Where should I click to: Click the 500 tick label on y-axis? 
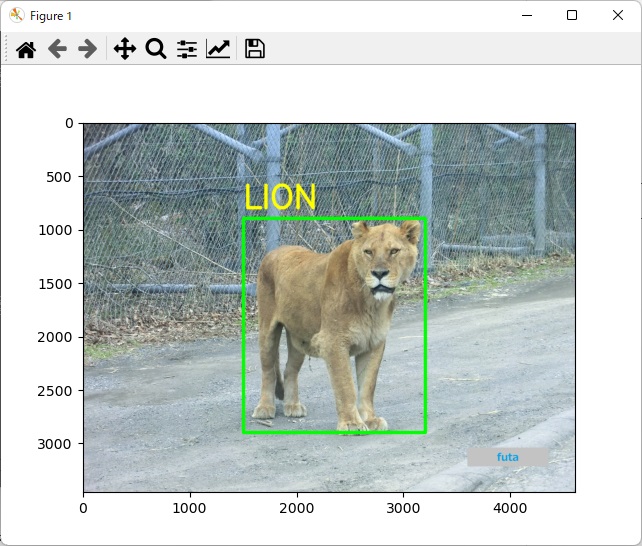60,177
